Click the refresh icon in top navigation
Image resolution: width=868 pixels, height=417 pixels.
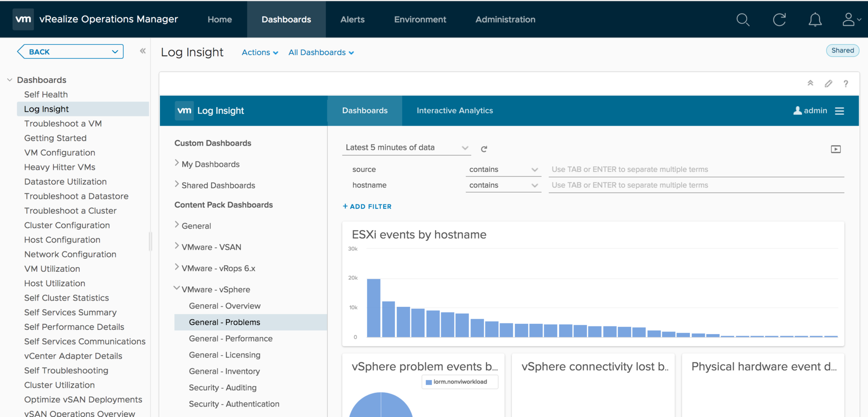click(x=779, y=19)
